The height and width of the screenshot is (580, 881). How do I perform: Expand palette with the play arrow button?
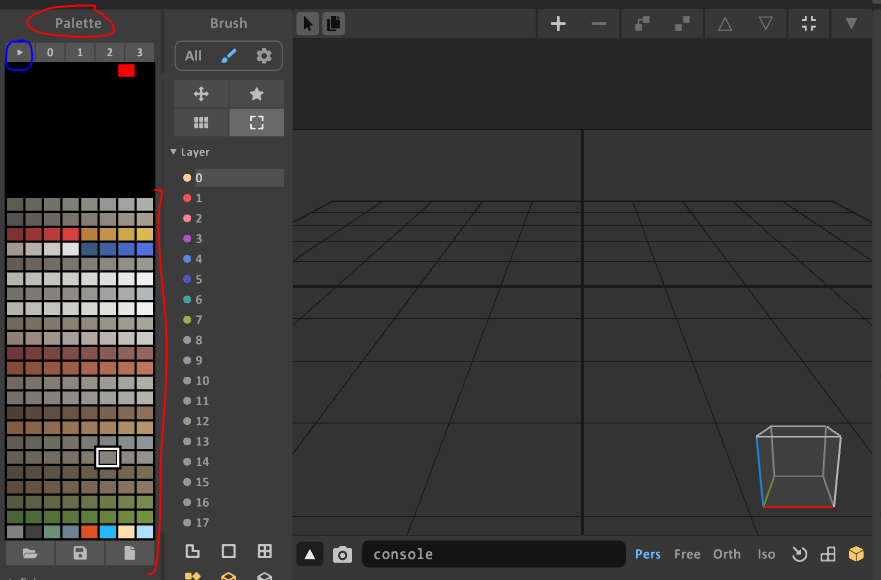tap(20, 52)
